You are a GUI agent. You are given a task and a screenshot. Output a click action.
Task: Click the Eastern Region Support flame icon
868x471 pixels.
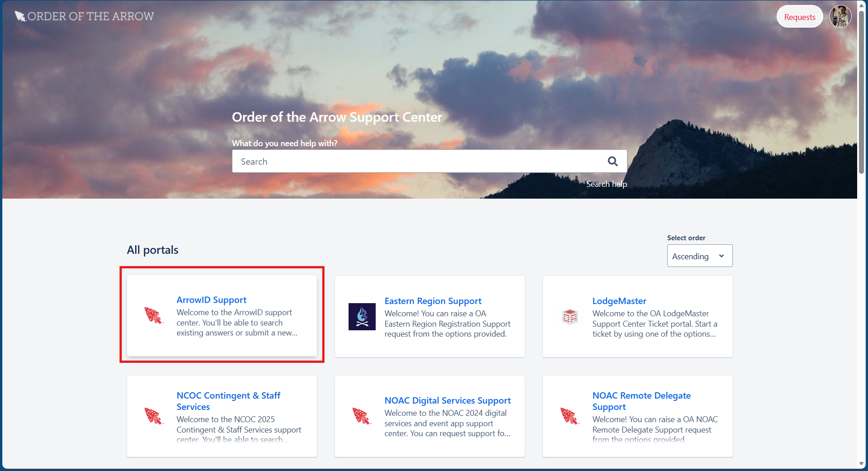[362, 317]
